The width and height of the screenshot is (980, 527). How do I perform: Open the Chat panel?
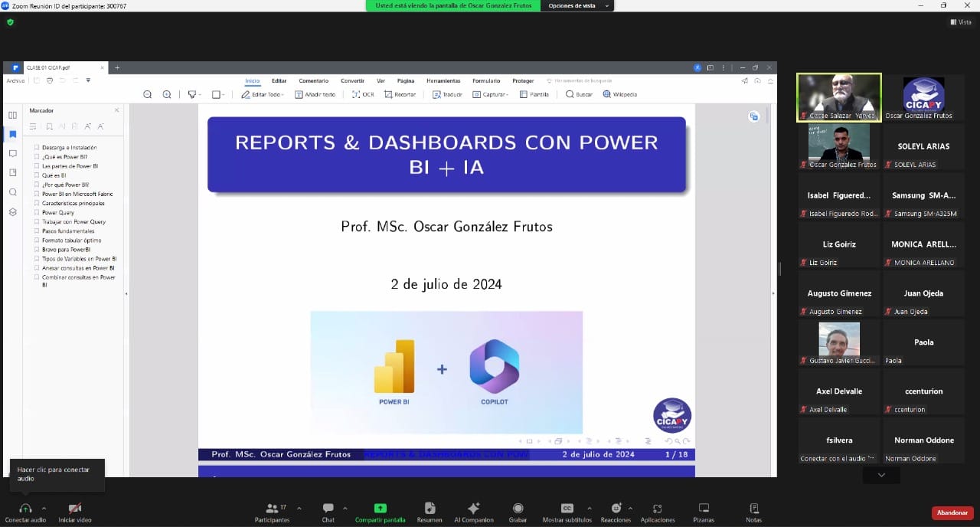click(328, 509)
